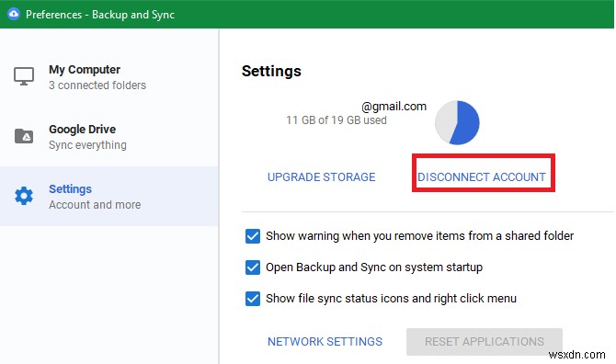Open Network Settings
The image size is (616, 364).
[x=325, y=342]
